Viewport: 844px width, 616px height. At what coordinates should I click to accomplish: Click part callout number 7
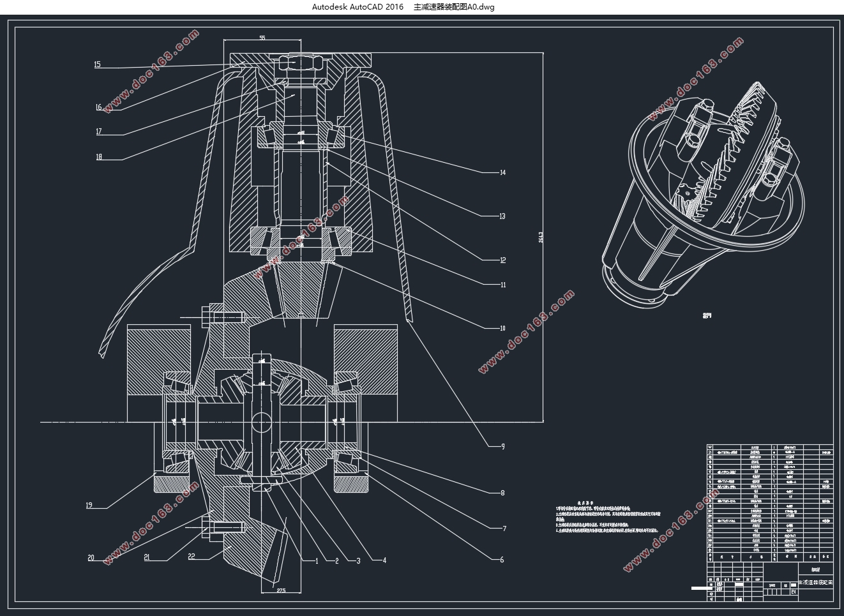[504, 529]
